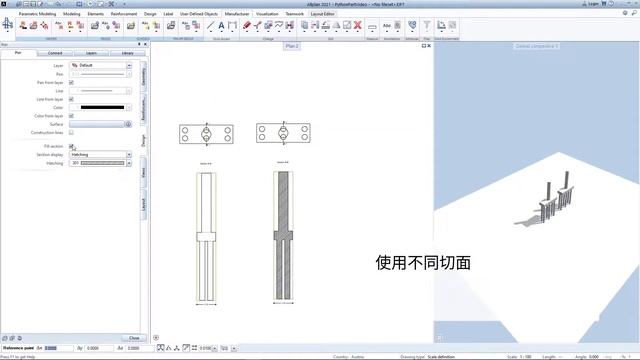Viewport: 640px width, 360px height.
Task: Click the Abc annotation label icon
Action: pos(387,25)
